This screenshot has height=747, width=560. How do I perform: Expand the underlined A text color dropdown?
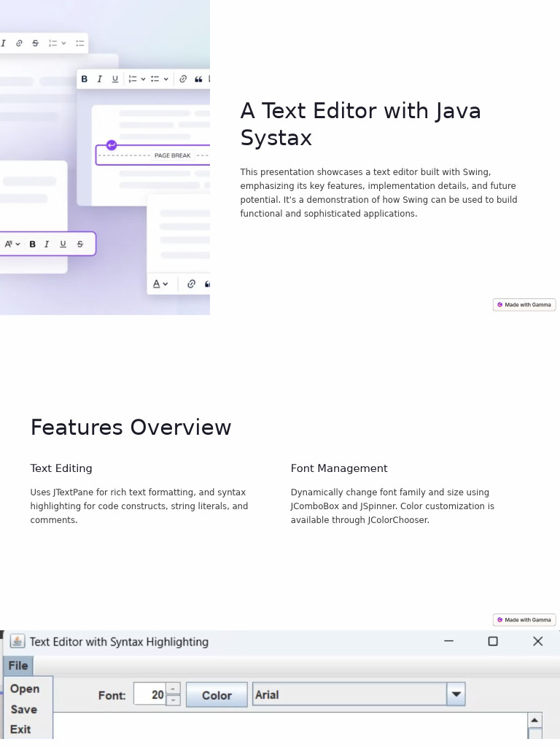tap(165, 284)
